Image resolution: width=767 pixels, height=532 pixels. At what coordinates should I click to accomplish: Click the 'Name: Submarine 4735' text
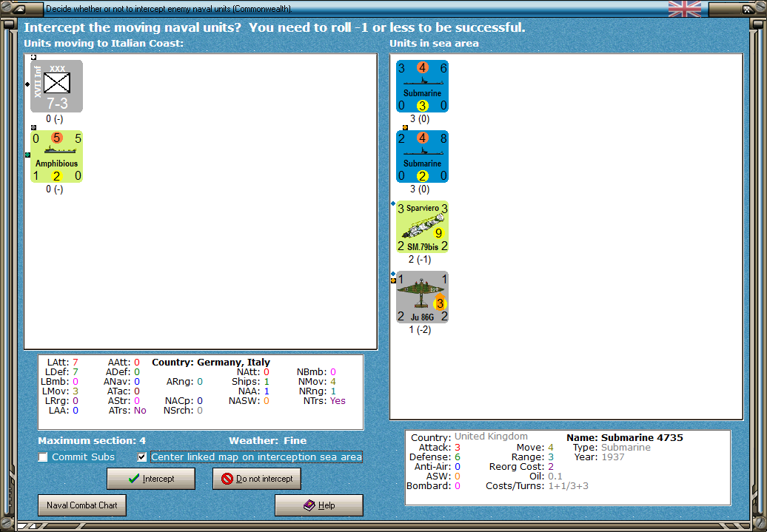[625, 437]
